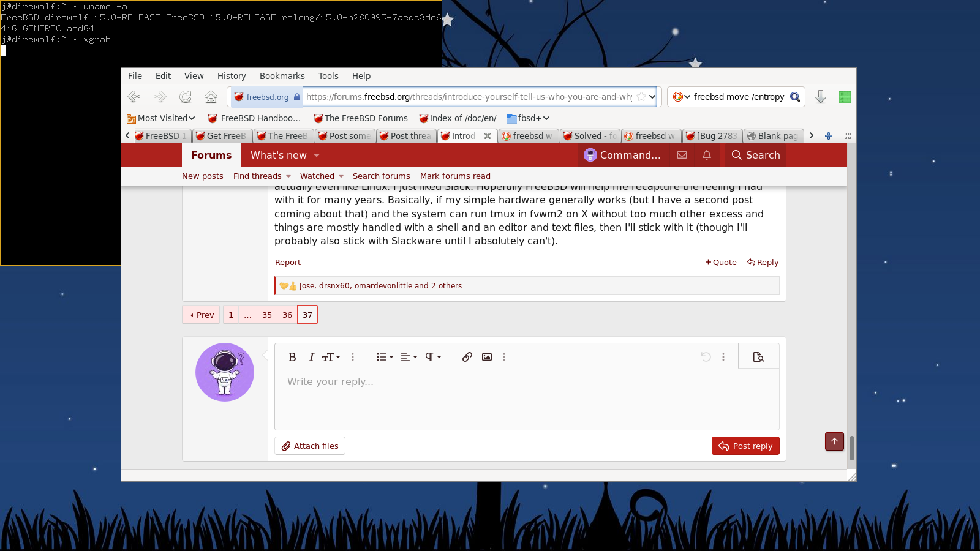Click the Write your reply text area
Image resolution: width=980 pixels, height=551 pixels.
pos(527,398)
